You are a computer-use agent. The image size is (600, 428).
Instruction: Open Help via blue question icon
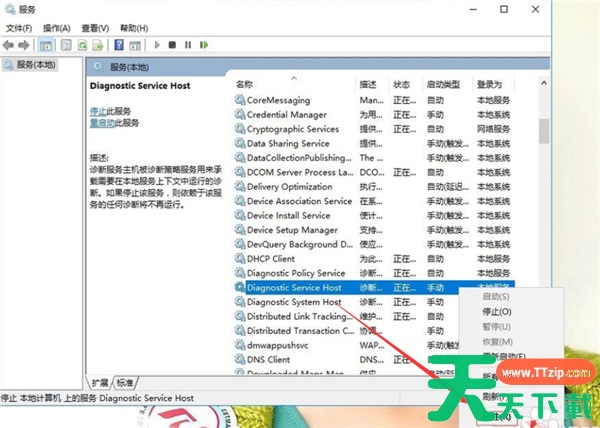[x=119, y=45]
